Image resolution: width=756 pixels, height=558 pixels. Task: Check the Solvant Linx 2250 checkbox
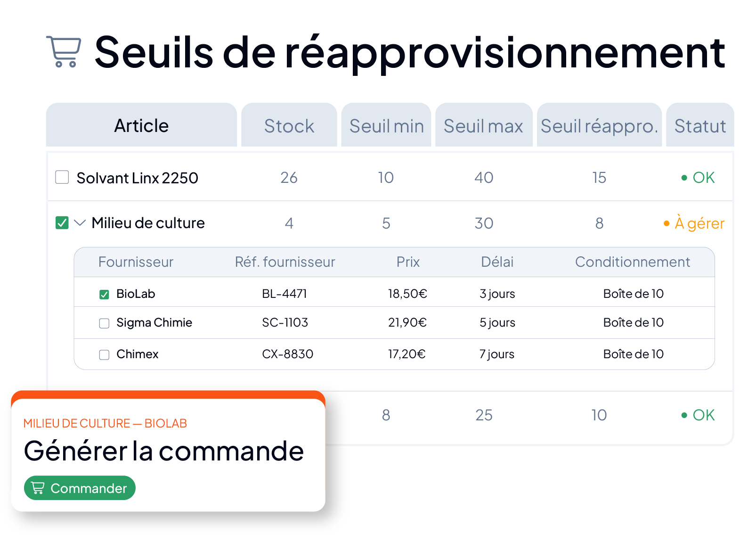point(62,177)
